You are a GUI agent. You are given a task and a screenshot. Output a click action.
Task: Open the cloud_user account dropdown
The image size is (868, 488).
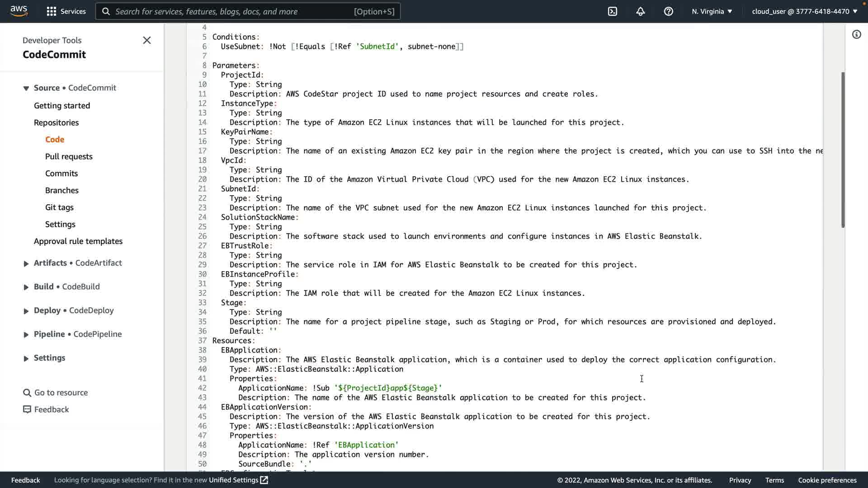coord(804,11)
